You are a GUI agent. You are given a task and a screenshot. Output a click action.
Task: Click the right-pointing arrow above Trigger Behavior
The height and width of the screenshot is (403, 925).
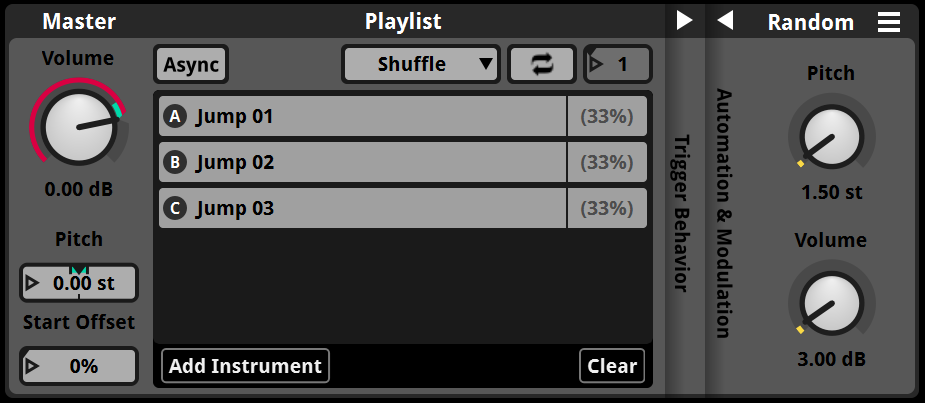(x=685, y=21)
